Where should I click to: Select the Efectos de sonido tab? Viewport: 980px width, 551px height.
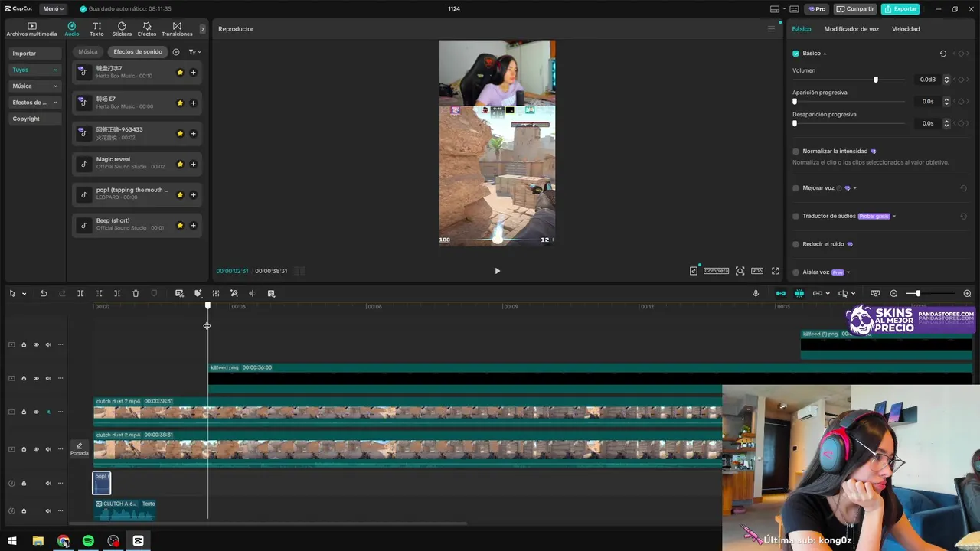click(138, 52)
